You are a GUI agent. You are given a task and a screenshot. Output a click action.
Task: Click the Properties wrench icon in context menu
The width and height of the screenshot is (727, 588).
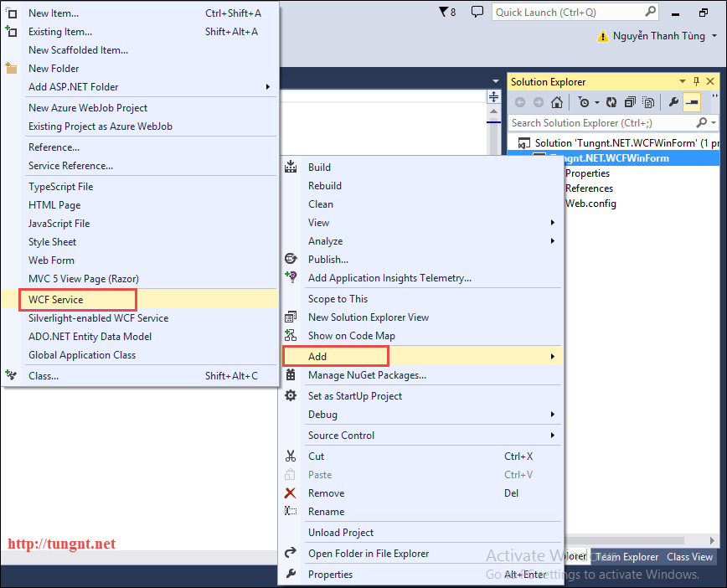[x=291, y=574]
